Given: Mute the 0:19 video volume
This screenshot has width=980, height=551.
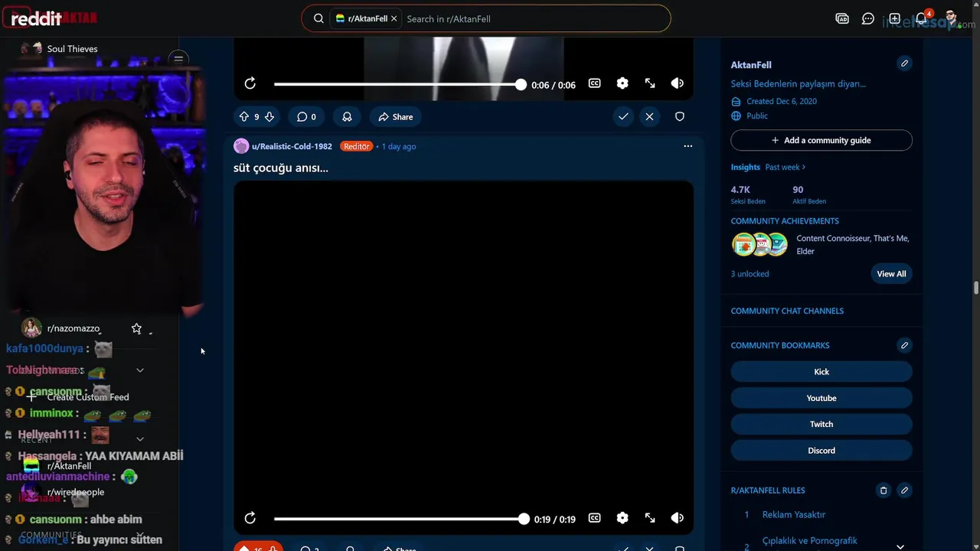Looking at the screenshot, I should pos(678,518).
